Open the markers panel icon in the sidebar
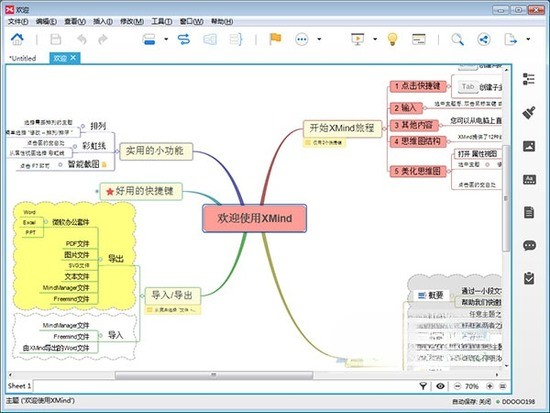 [x=529, y=179]
